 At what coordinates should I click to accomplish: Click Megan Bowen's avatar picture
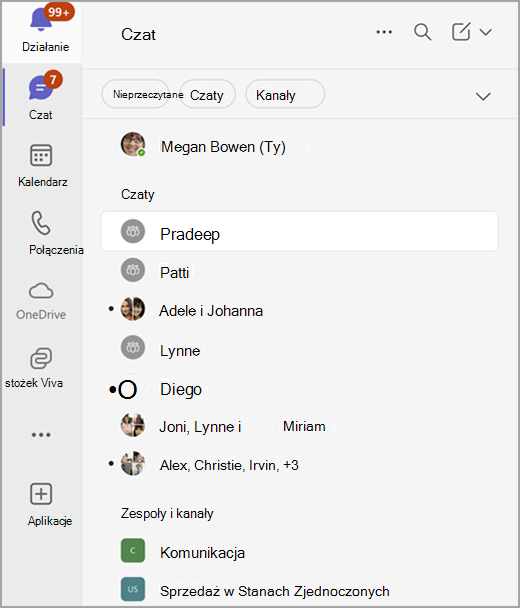[x=133, y=144]
